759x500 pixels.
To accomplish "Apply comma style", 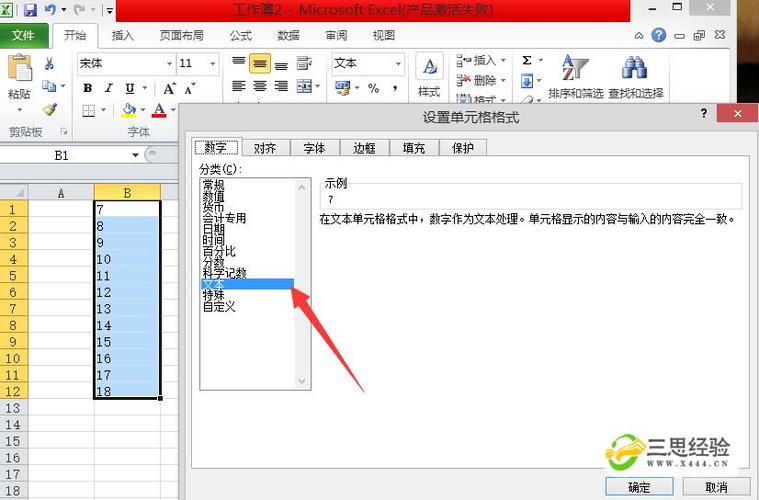I will click(x=395, y=88).
